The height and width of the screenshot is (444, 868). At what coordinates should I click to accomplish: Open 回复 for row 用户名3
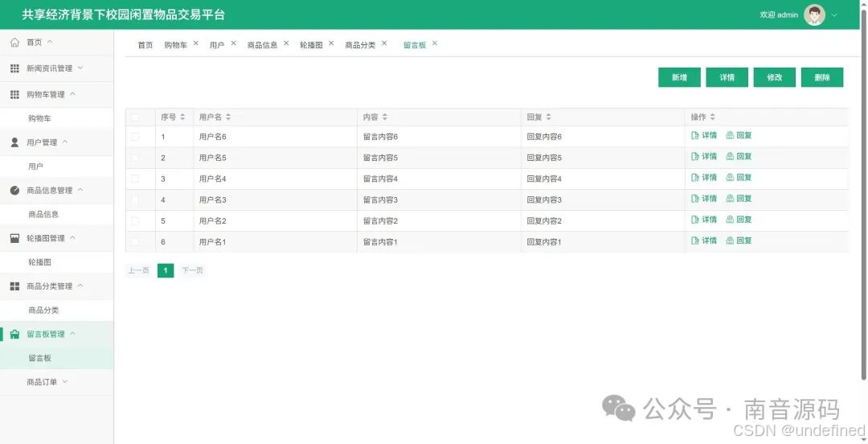(x=739, y=199)
